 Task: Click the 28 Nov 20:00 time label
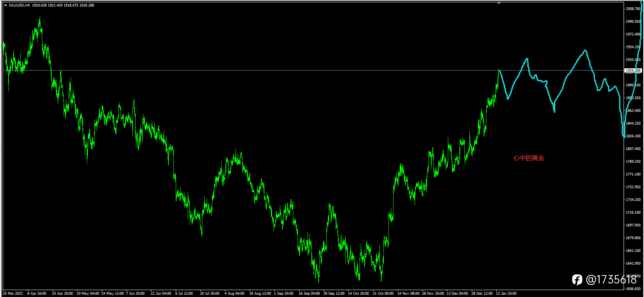[433, 294]
